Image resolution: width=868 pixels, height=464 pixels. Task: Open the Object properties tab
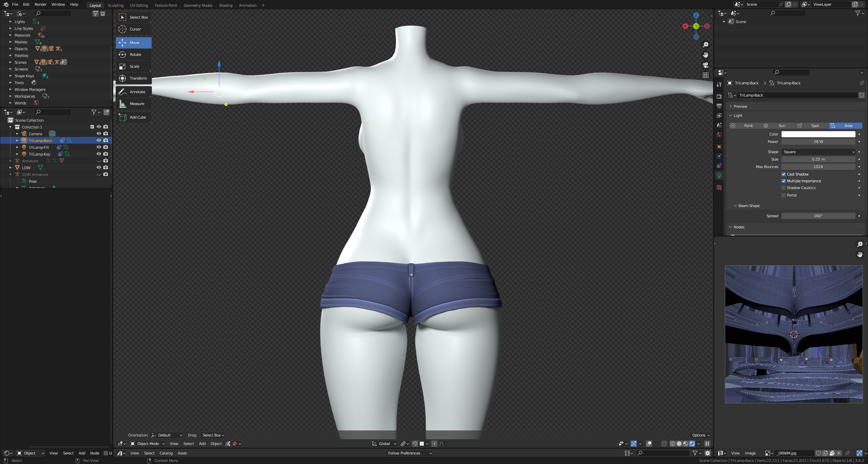tap(719, 147)
